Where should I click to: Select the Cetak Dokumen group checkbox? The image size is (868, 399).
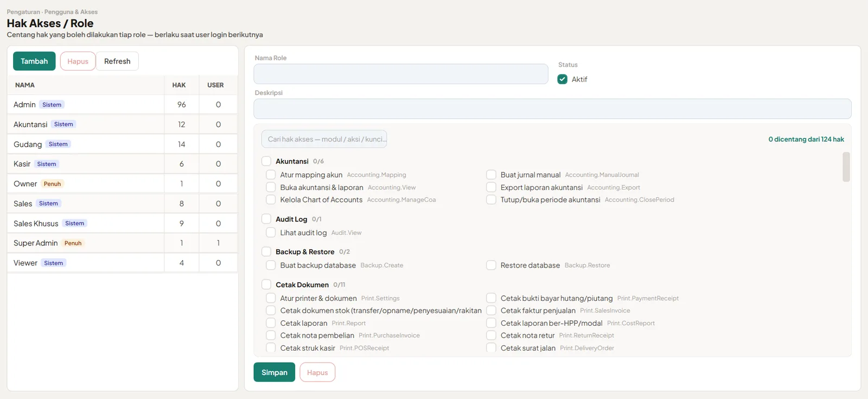pyautogui.click(x=266, y=284)
